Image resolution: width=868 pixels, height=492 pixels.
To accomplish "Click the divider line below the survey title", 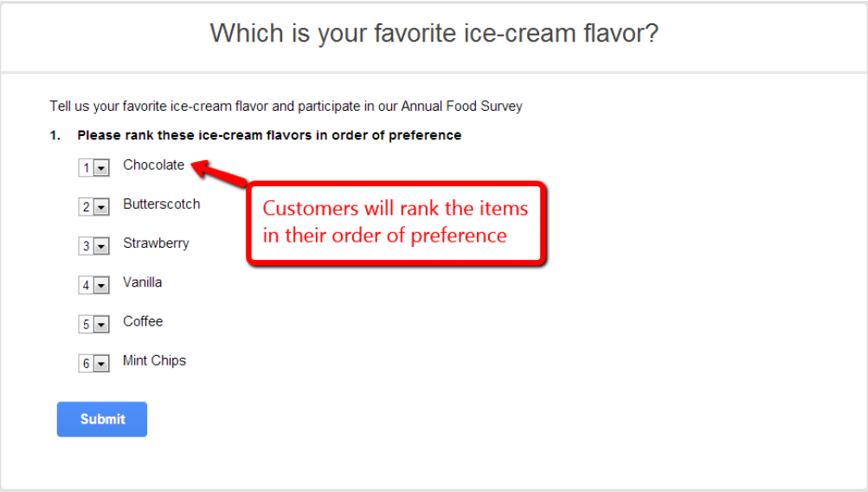I will pyautogui.click(x=434, y=72).
